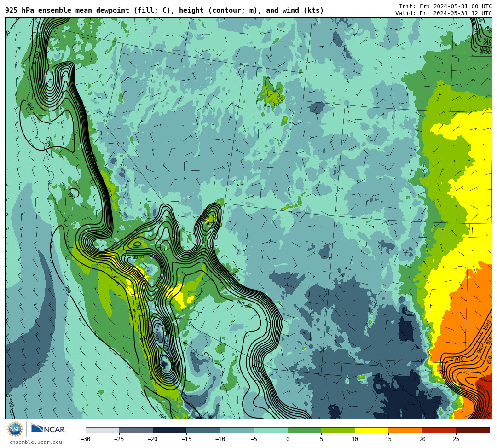Viewport: 497px width, 448px height.
Task: Click the "-25" colorbar tick label
Action: [119, 439]
